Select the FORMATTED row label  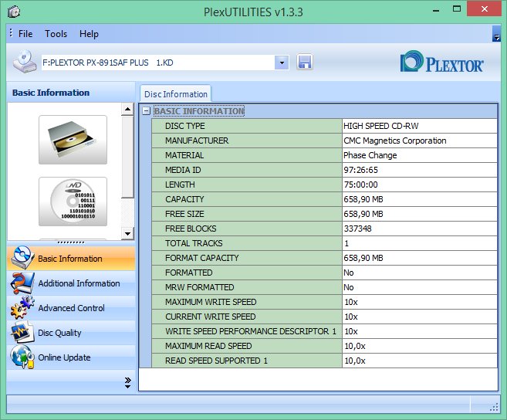[188, 273]
